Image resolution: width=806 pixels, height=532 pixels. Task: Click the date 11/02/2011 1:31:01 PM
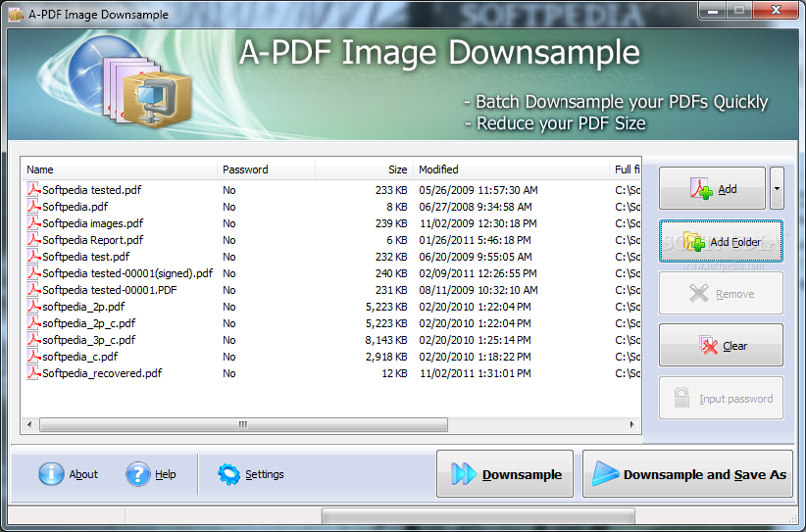(475, 373)
